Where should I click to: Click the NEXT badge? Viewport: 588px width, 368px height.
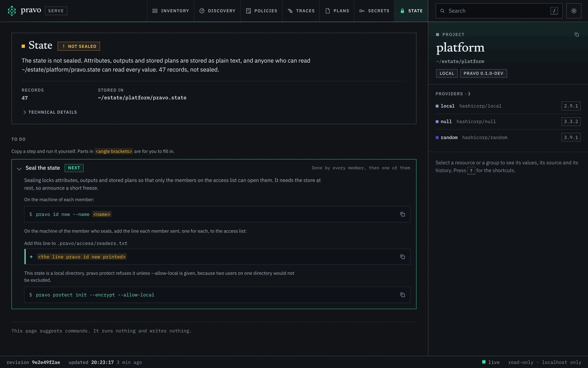pos(74,168)
